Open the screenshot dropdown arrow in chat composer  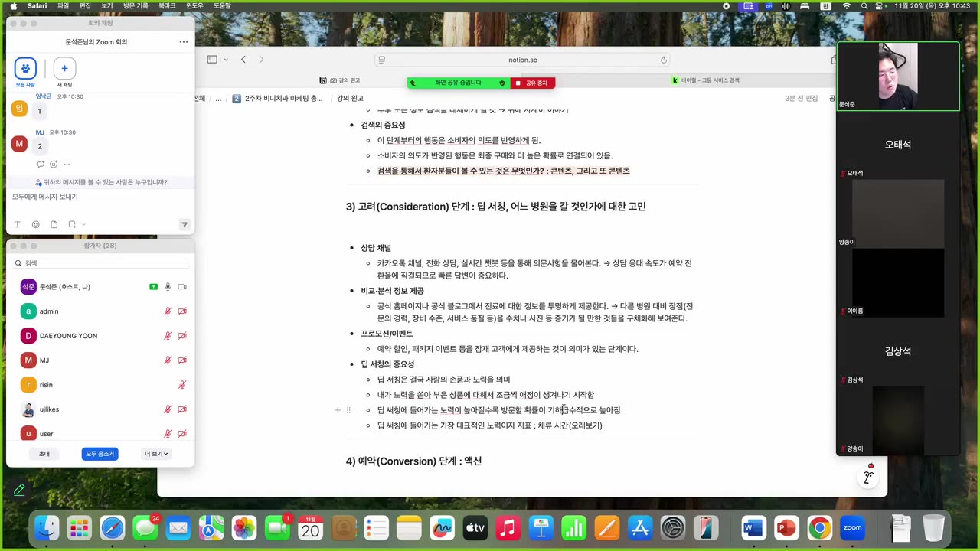(83, 224)
